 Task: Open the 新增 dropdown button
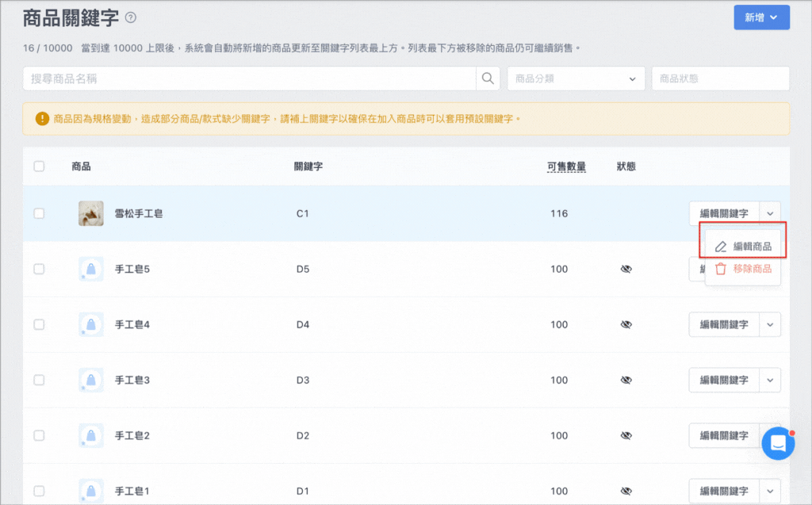(761, 17)
